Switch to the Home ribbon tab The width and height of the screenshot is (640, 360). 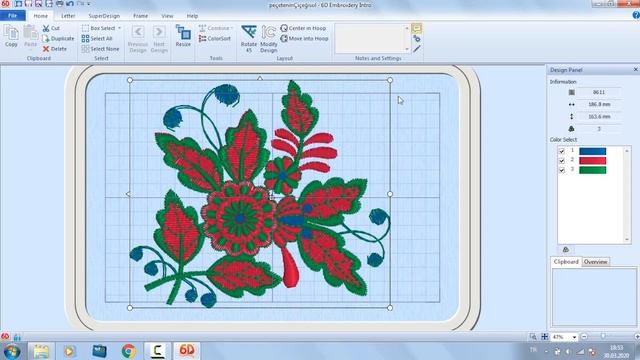[x=40, y=16]
